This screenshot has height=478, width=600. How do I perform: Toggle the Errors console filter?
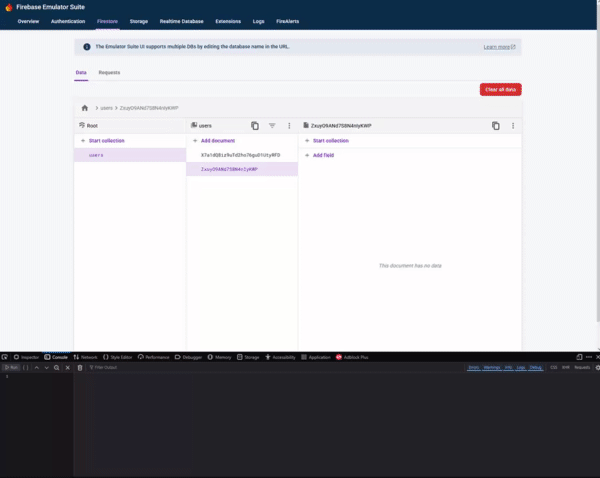pyautogui.click(x=474, y=367)
